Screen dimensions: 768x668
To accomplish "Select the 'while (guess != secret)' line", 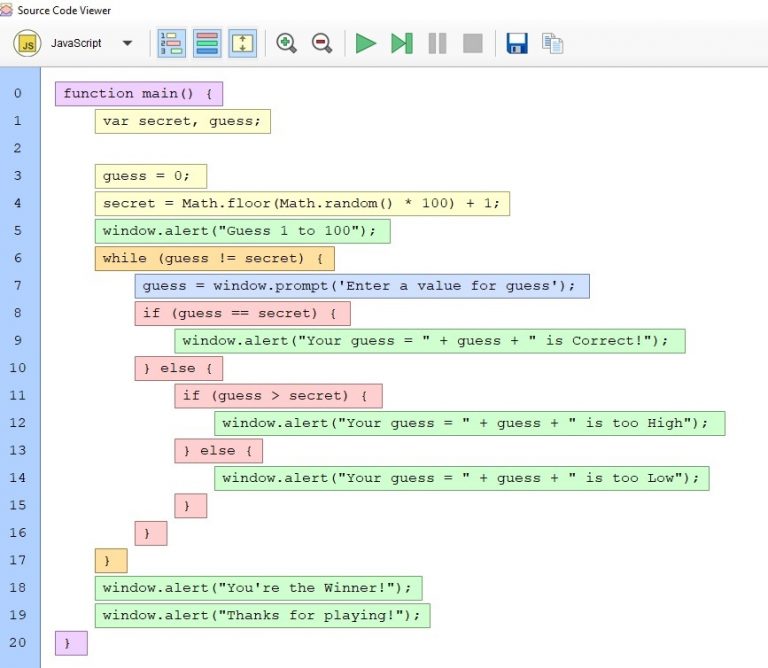I will pos(215,258).
